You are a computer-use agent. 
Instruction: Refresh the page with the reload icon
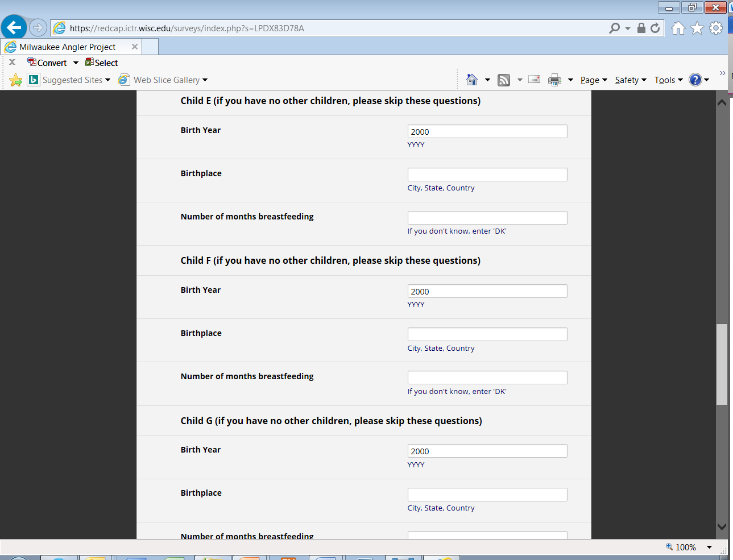pos(655,28)
